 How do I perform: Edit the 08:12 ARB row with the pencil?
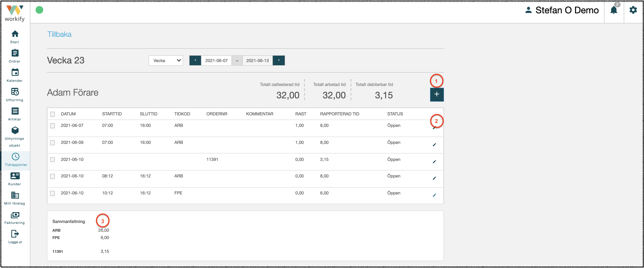434,178
